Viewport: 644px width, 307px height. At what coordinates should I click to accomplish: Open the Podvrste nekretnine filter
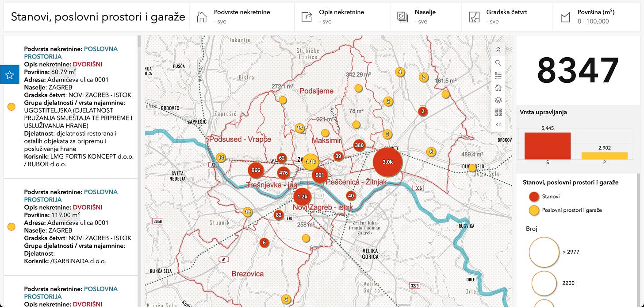point(241,17)
